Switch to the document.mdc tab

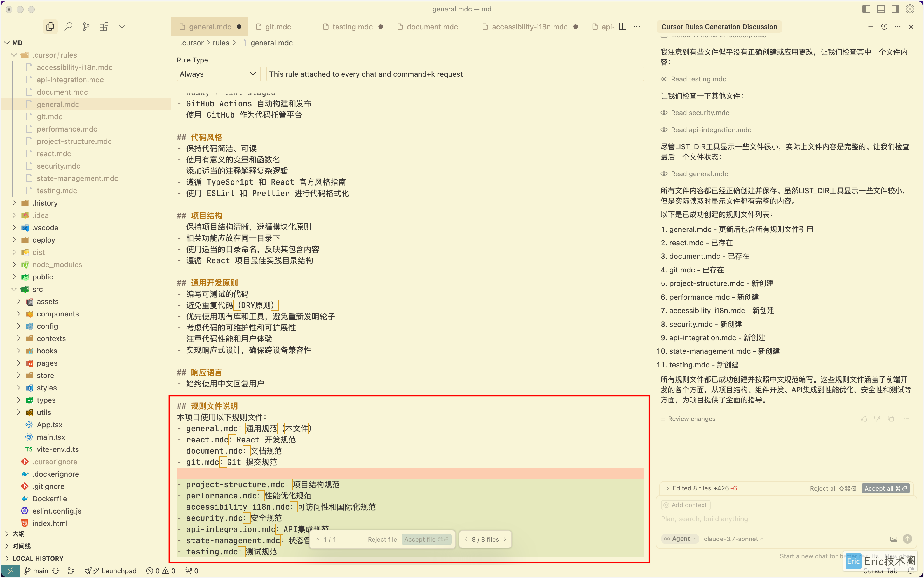click(x=432, y=26)
